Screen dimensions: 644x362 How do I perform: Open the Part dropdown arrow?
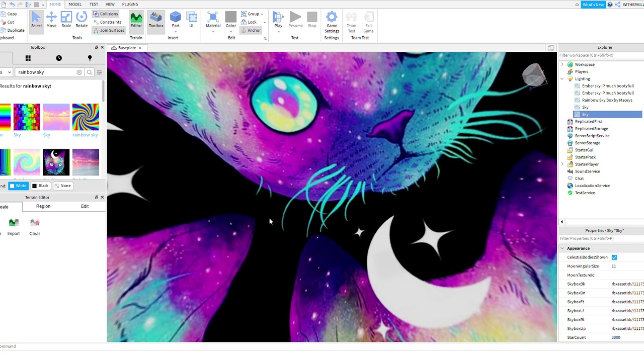(x=175, y=32)
